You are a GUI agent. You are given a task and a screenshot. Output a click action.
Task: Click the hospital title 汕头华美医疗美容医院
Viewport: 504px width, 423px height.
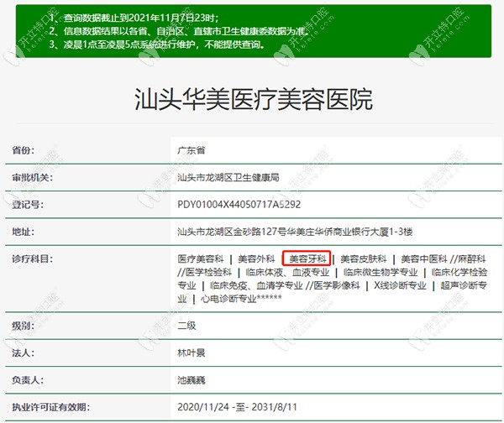coord(254,99)
